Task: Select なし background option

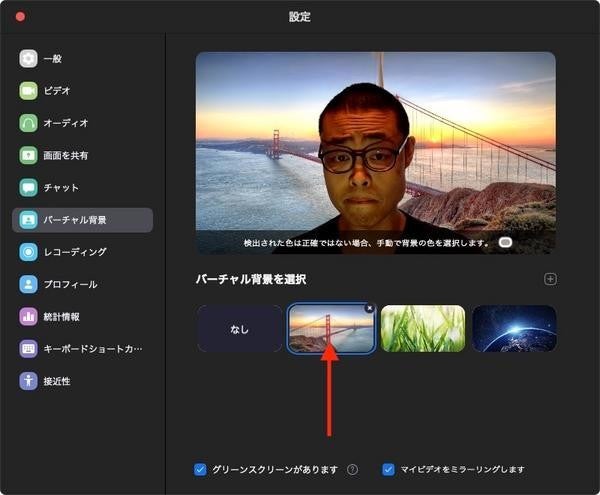Action: click(240, 329)
